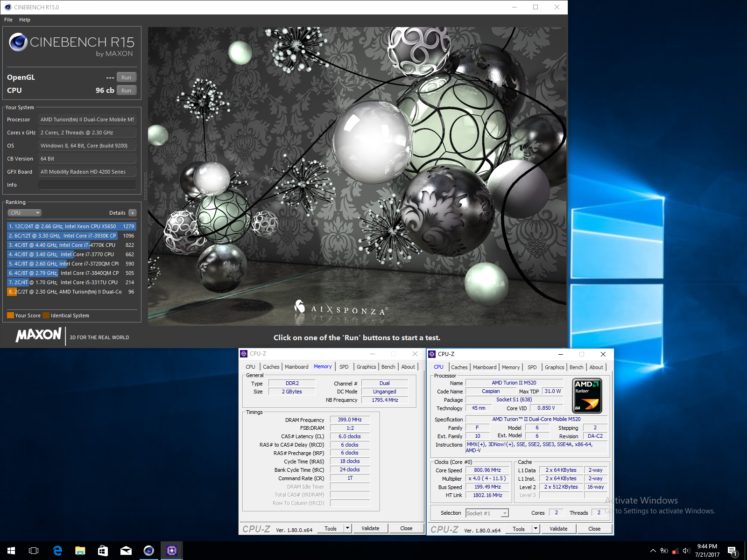Click CPU-Z title icon in right window
The width and height of the screenshot is (747, 560).
(x=432, y=354)
